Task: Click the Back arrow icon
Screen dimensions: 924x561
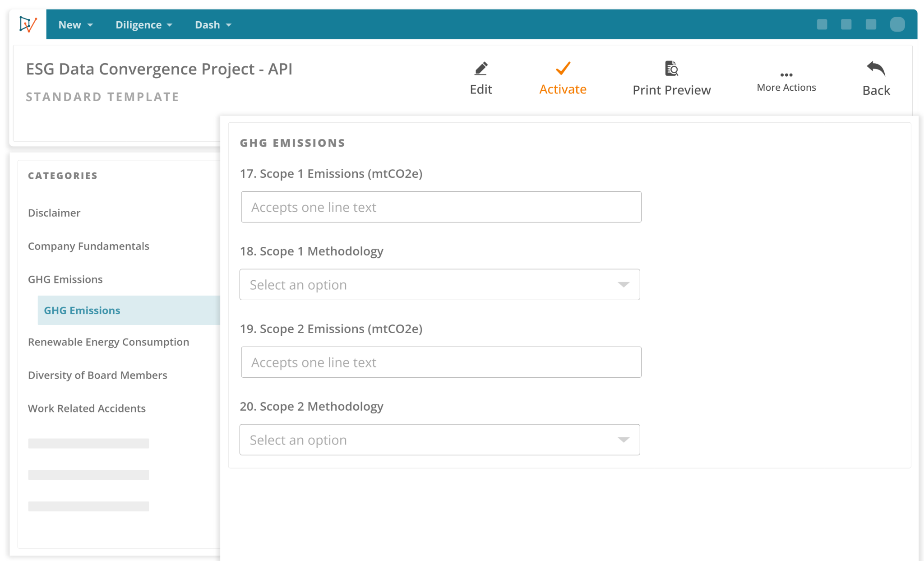Action: click(x=875, y=68)
